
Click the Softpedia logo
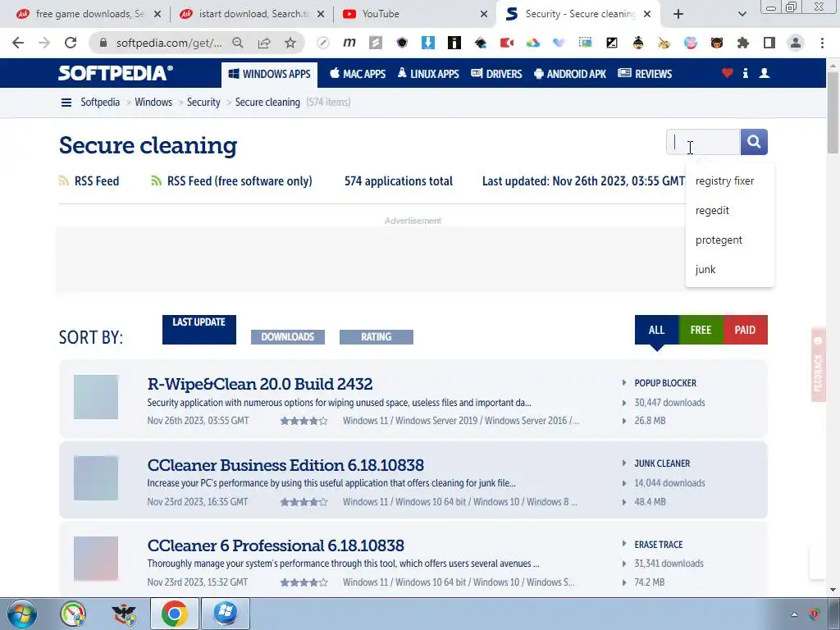(x=116, y=73)
